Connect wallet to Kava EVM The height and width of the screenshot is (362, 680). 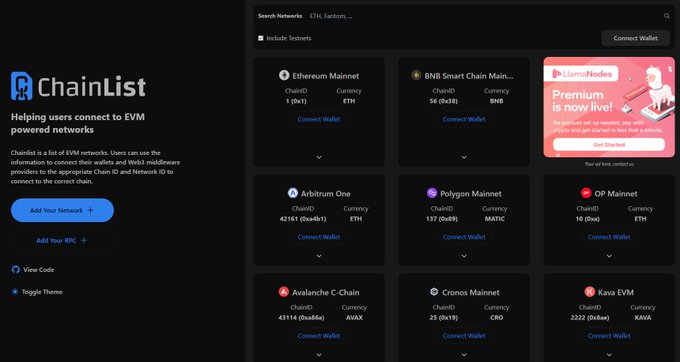click(609, 336)
